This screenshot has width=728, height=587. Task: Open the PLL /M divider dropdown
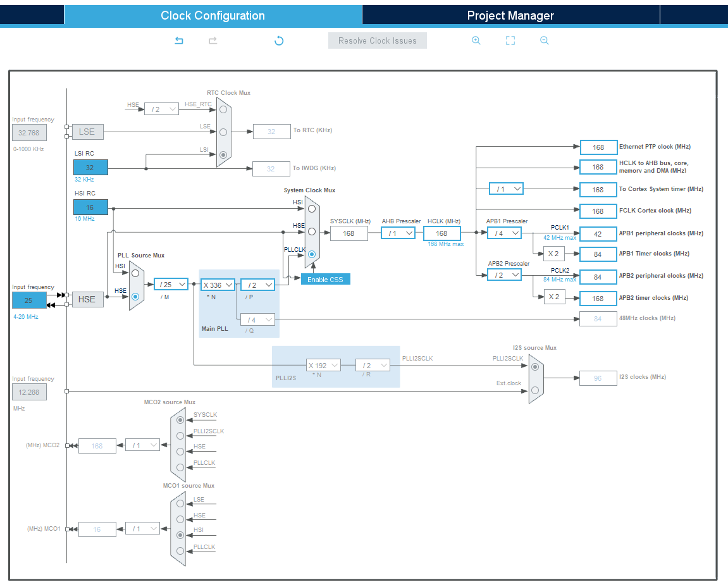[x=171, y=285]
